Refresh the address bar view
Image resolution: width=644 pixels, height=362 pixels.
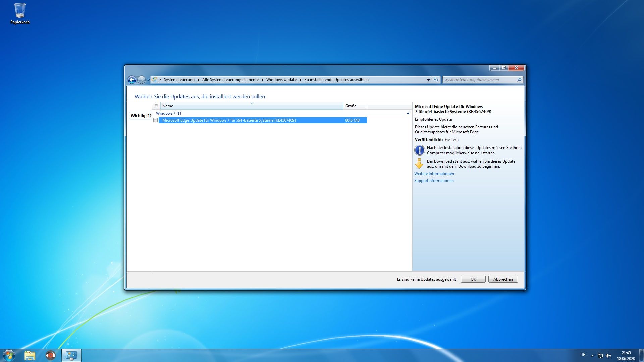click(436, 80)
